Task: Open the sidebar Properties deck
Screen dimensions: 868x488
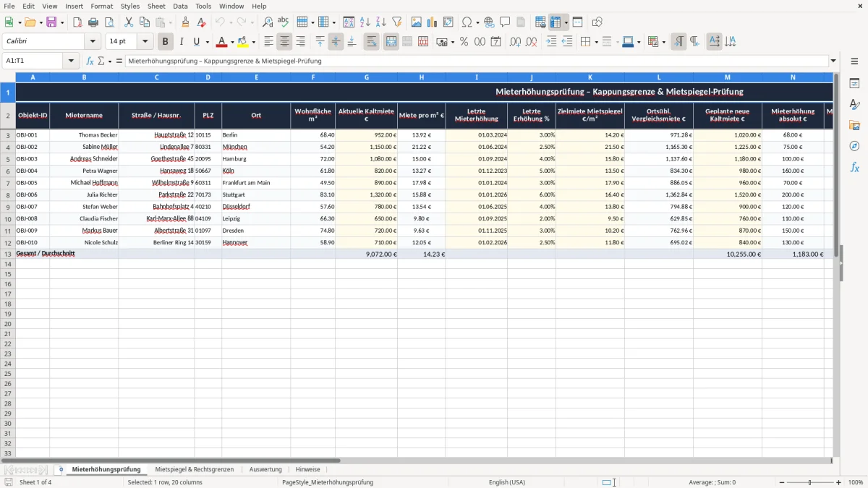Action: (854, 84)
